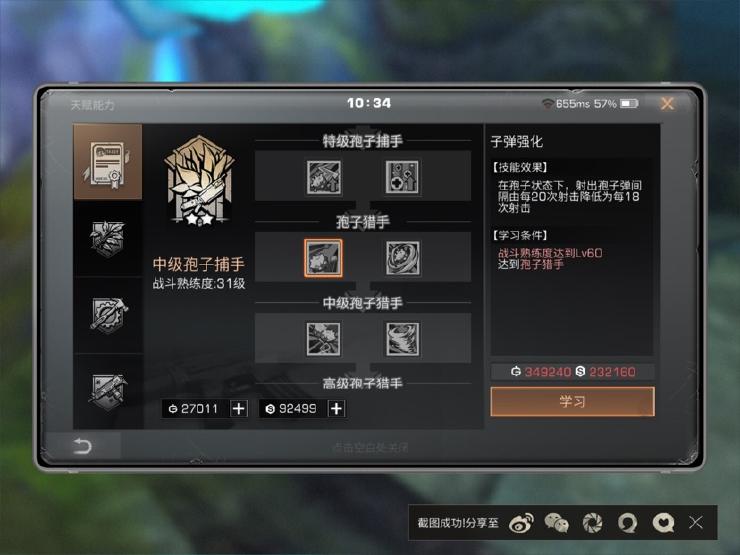The height and width of the screenshot is (555, 740).
Task: Share screenshot to Weibo
Action: 521,523
